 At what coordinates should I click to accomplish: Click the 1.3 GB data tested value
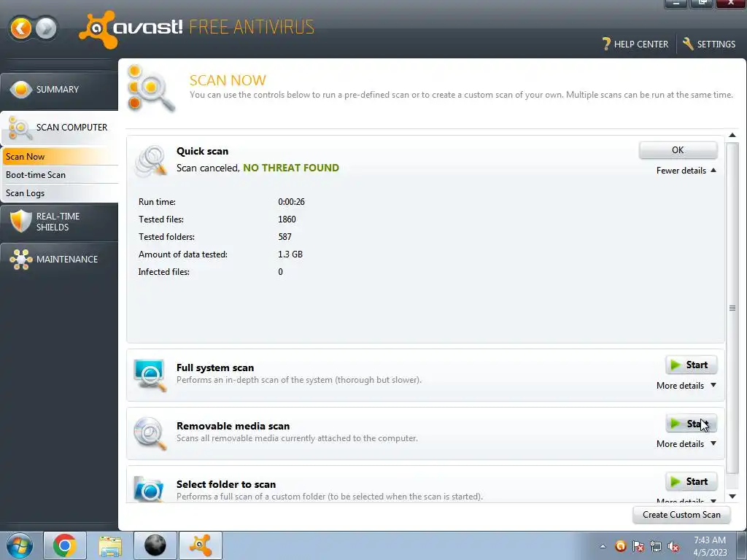pos(290,254)
